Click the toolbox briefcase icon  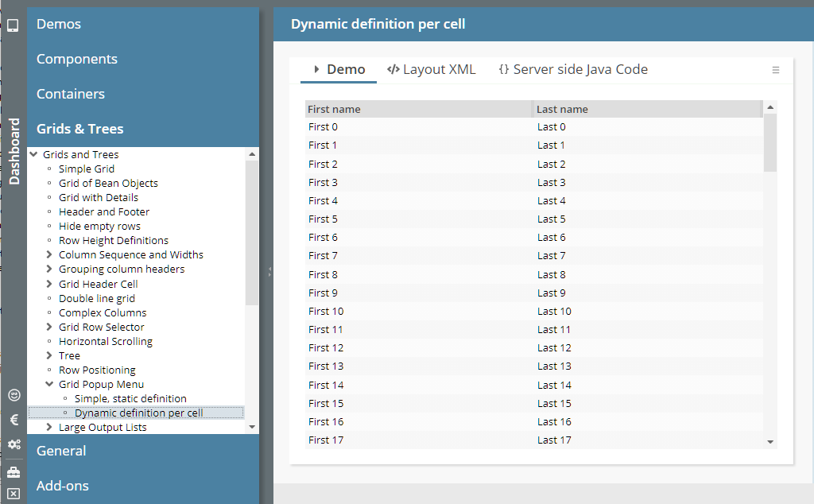[14, 472]
